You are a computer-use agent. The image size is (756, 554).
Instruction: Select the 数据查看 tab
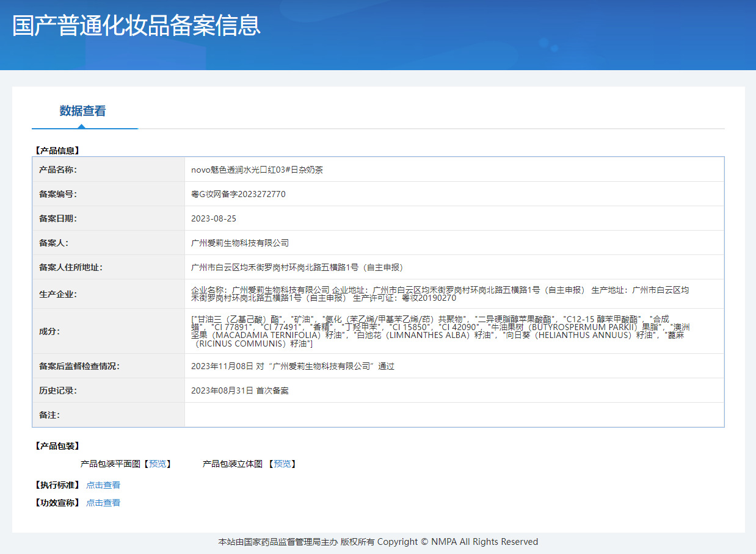[82, 111]
